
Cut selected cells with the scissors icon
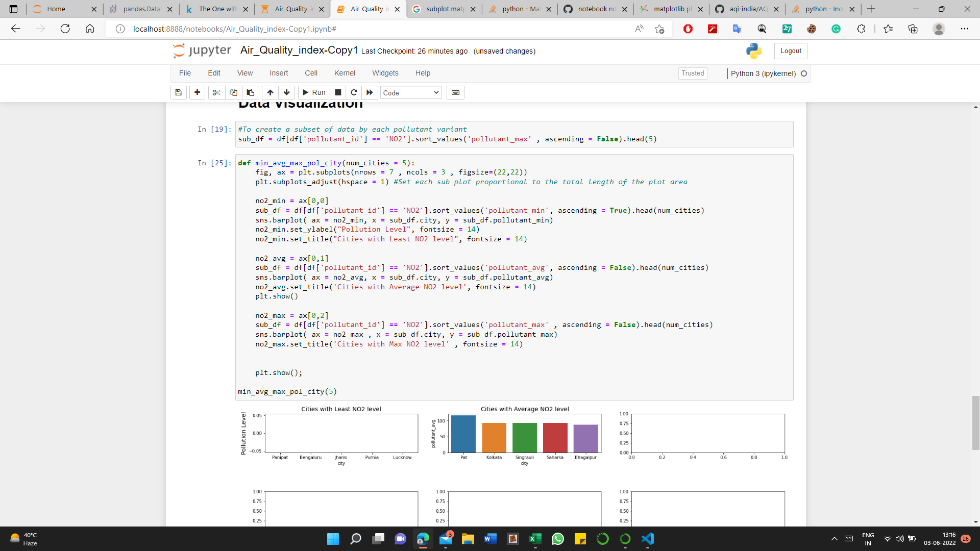216,92
